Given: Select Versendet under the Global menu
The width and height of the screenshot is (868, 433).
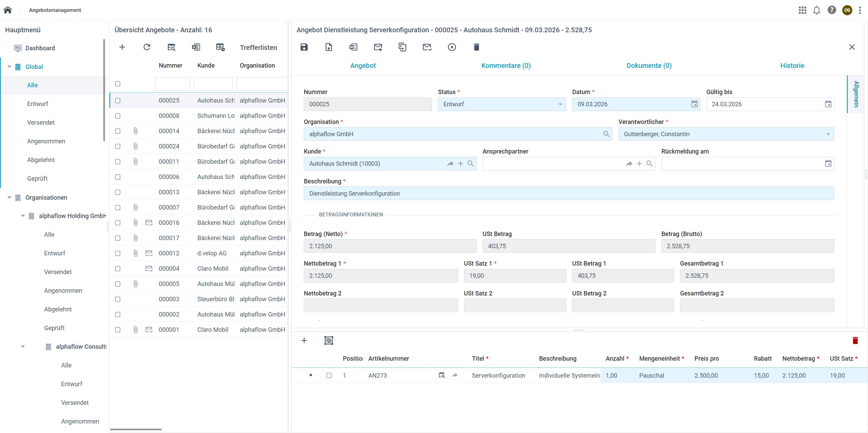Looking at the screenshot, I should tap(41, 122).
